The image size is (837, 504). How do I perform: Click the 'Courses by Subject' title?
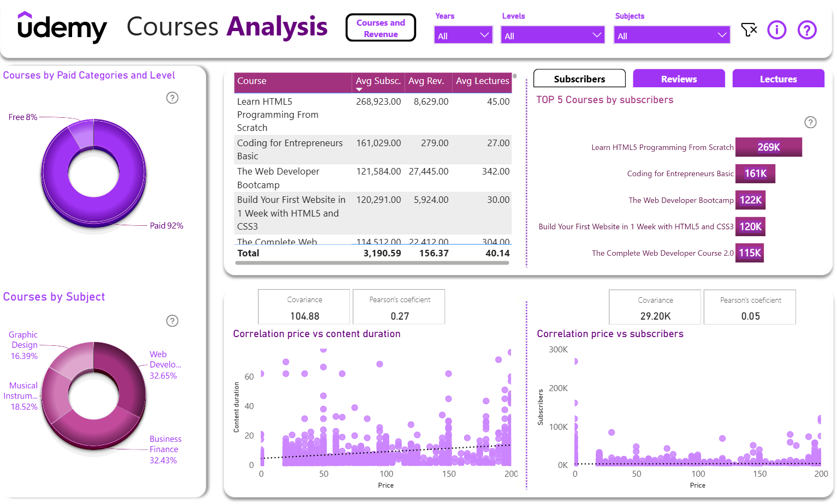(54, 297)
